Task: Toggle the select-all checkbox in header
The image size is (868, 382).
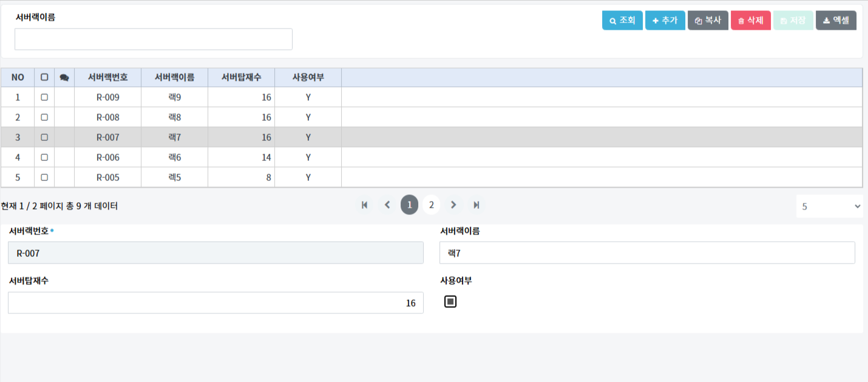Action: pos(44,77)
